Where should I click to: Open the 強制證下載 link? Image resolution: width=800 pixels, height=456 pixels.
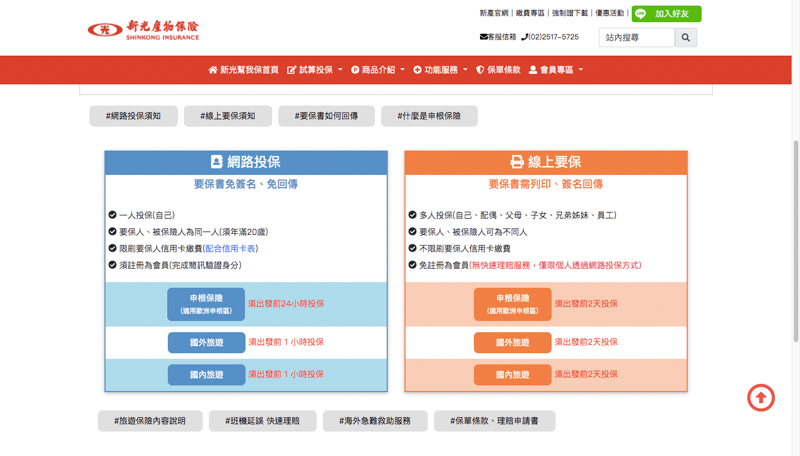pyautogui.click(x=570, y=13)
